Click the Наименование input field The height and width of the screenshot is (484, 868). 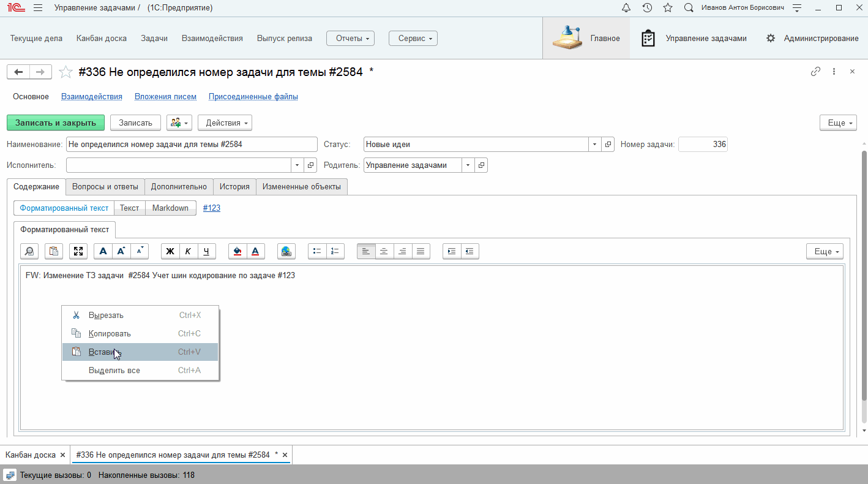point(192,145)
